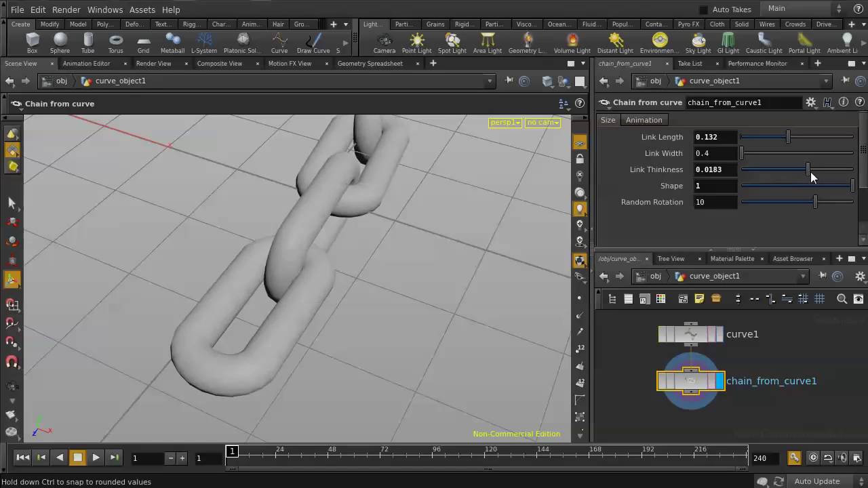Toggle real time playback in playbar
Image resolution: width=868 pixels, height=488 pixels.
tap(813, 457)
